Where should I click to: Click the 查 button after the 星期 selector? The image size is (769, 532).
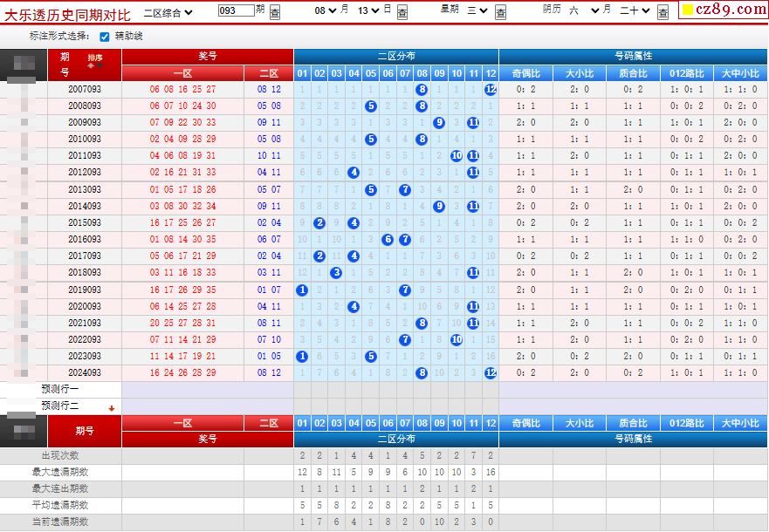coord(501,11)
